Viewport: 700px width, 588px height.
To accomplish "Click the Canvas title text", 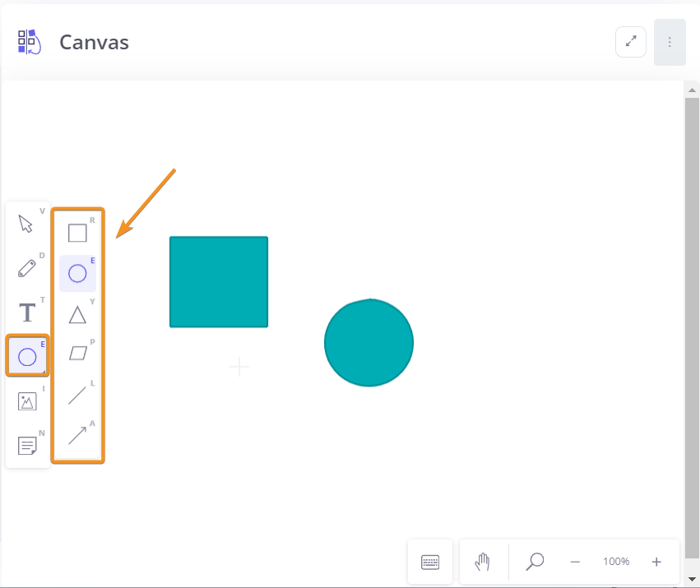I will pos(95,43).
